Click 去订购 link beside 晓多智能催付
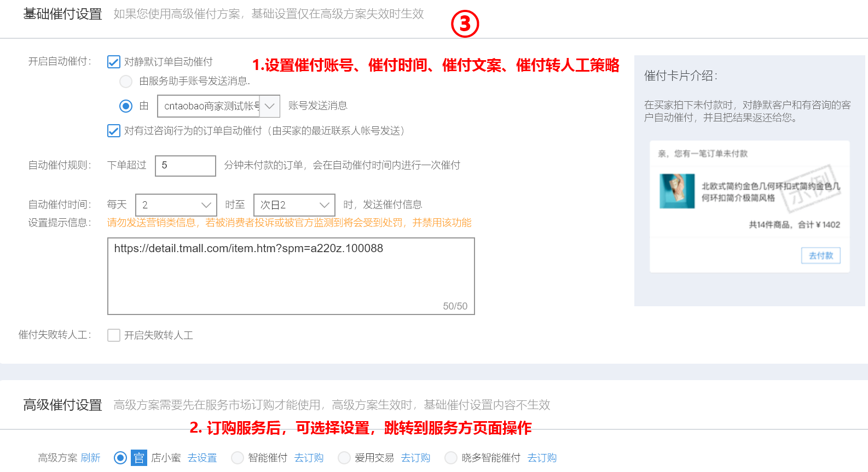The image size is (868, 472). [542, 458]
